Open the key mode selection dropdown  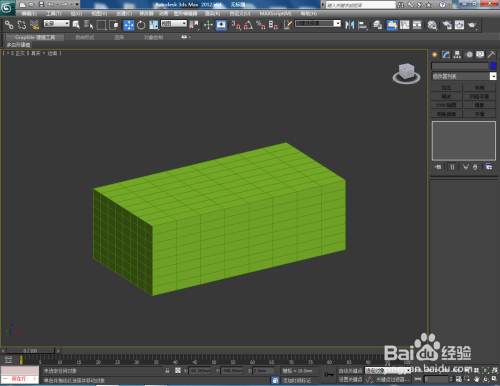(x=387, y=371)
